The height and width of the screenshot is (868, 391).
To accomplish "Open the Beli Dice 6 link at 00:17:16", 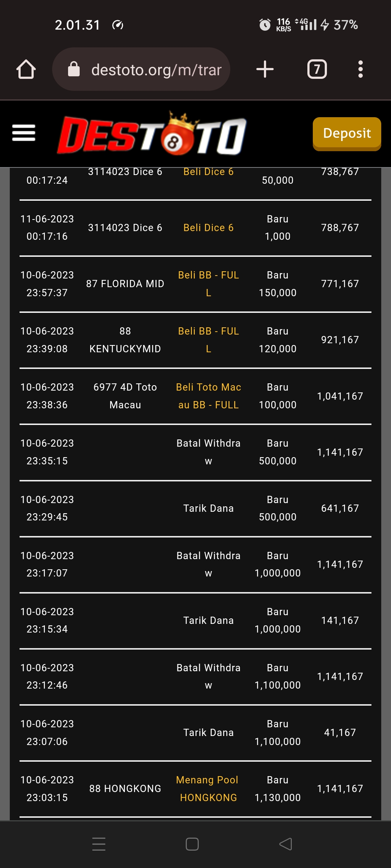I will click(x=208, y=228).
